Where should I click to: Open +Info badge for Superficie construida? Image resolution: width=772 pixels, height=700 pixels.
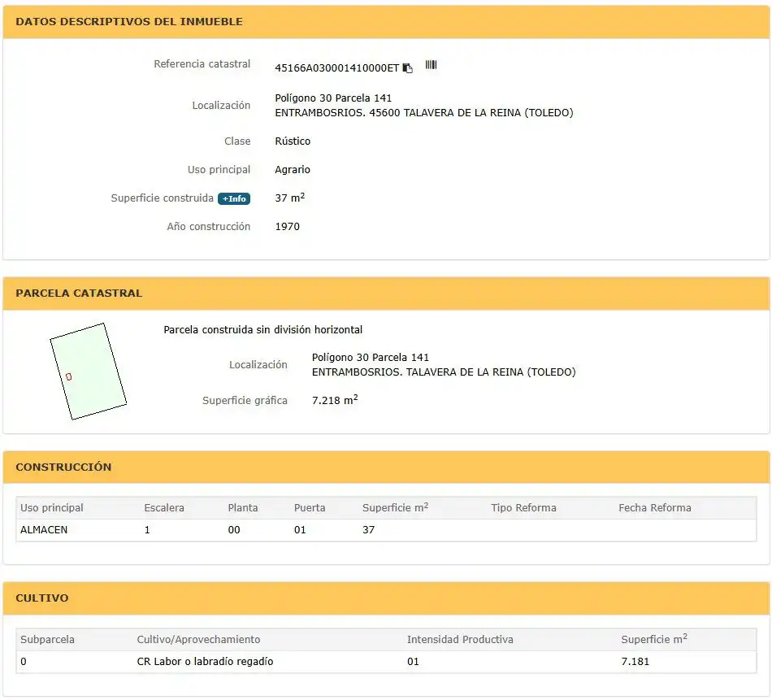234,198
